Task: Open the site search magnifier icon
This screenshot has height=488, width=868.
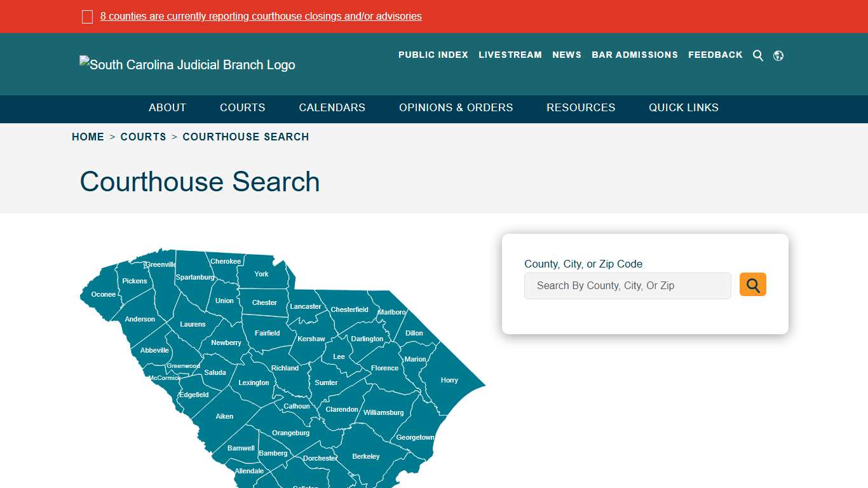Action: (758, 55)
